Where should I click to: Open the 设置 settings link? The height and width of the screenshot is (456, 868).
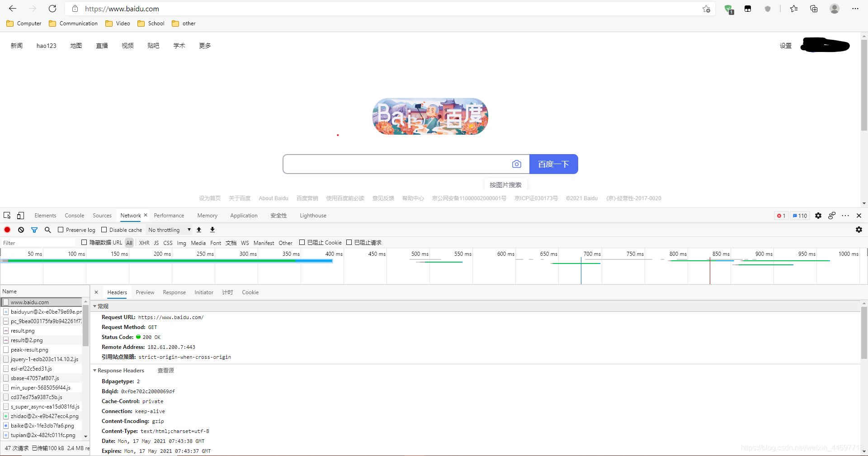[786, 46]
